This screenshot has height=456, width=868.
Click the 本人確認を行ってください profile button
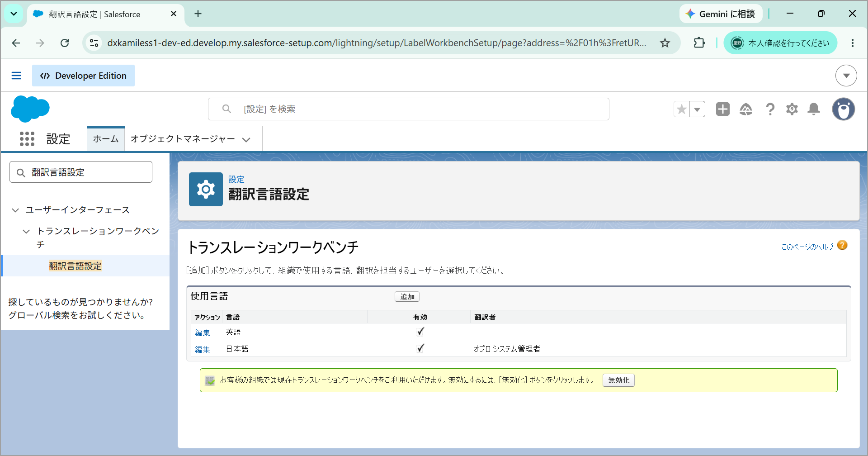pyautogui.click(x=780, y=43)
